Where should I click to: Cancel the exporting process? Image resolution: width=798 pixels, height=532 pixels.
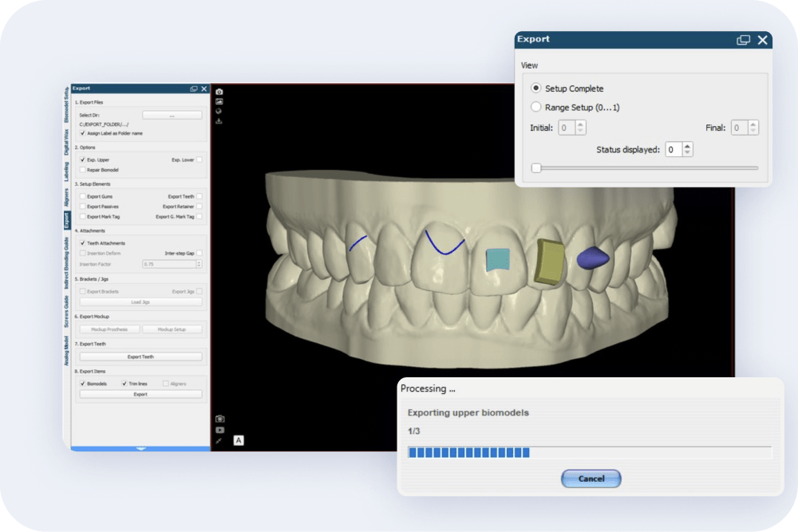591,479
